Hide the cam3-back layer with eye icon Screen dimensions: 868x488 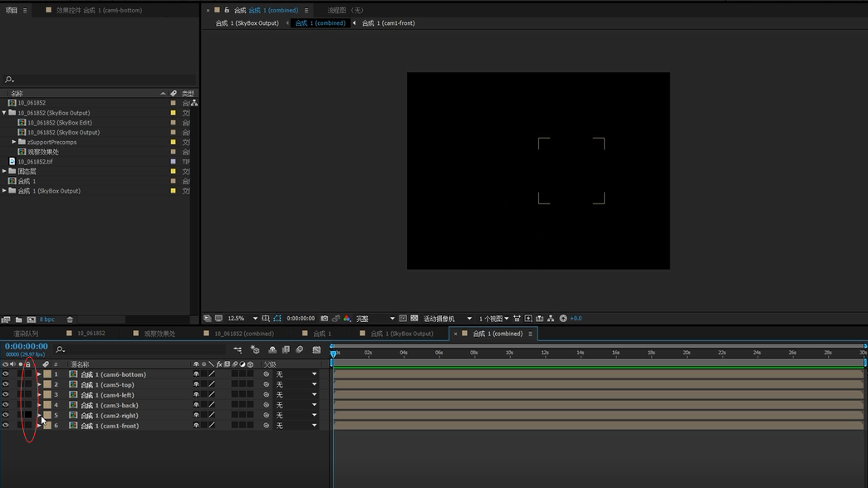coord(6,405)
